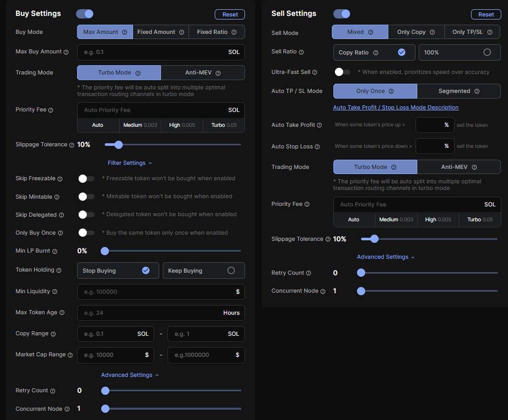Show help for Market Cap Range
Image resolution: width=508 pixels, height=420 pixels.
click(70, 355)
